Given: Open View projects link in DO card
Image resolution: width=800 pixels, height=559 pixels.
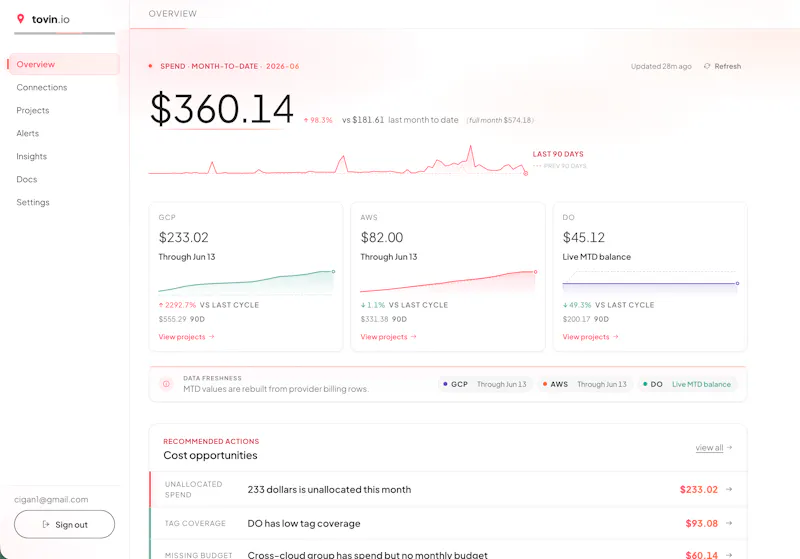Looking at the screenshot, I should tap(590, 337).
